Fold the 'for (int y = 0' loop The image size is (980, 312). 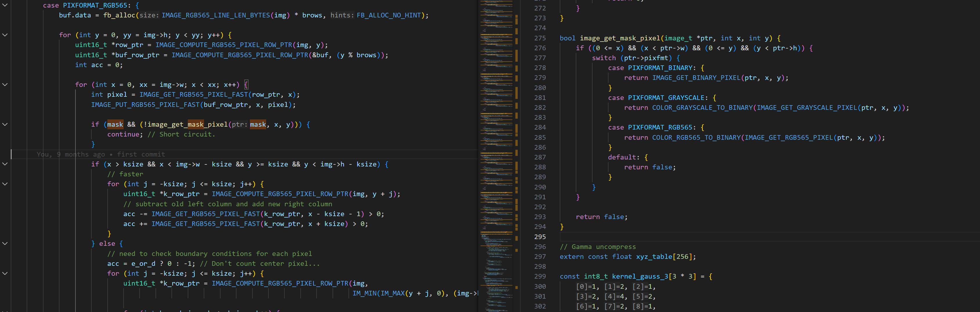click(5, 35)
